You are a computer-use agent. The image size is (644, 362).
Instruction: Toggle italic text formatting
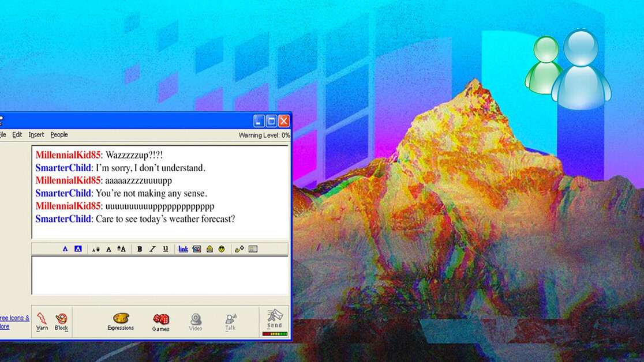152,249
